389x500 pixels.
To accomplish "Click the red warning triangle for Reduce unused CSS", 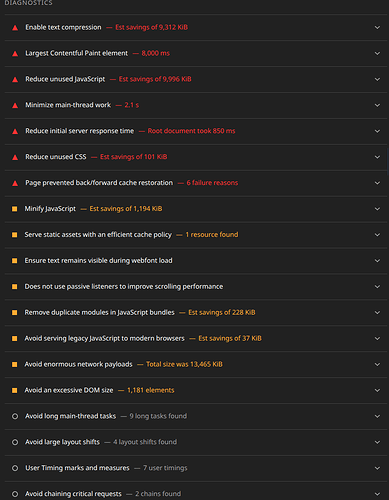I will coord(15,157).
